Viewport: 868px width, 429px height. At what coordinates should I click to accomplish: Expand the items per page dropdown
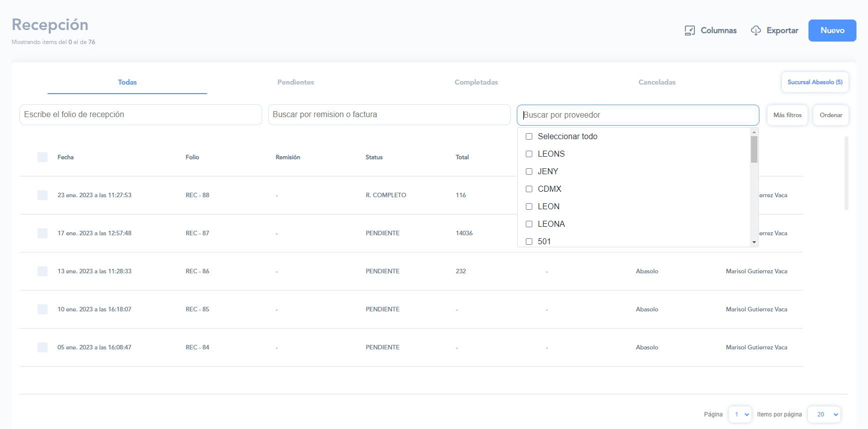(824, 414)
